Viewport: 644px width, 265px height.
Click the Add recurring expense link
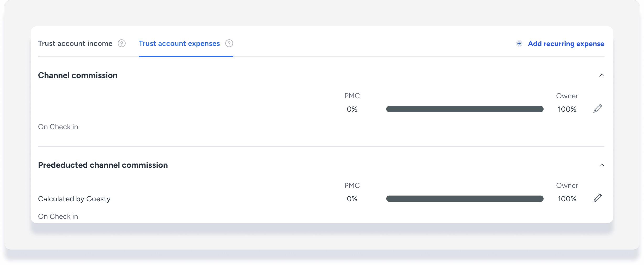[566, 44]
